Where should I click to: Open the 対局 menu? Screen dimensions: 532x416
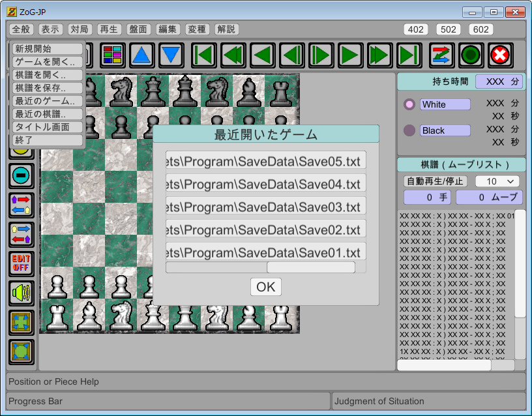80,29
